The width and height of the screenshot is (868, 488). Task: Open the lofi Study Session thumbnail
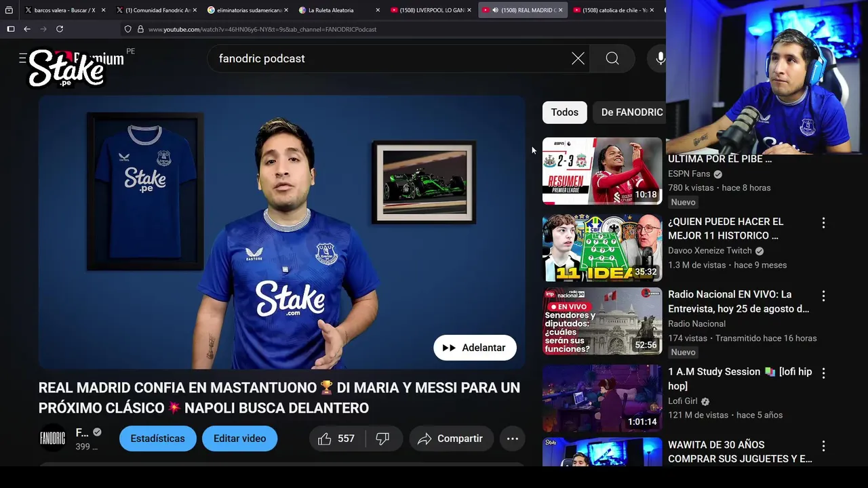coord(602,399)
